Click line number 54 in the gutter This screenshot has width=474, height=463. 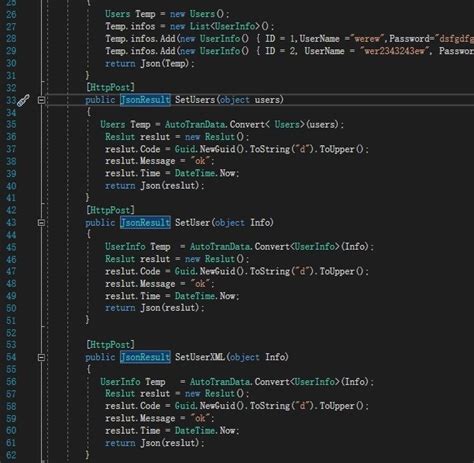click(x=11, y=357)
